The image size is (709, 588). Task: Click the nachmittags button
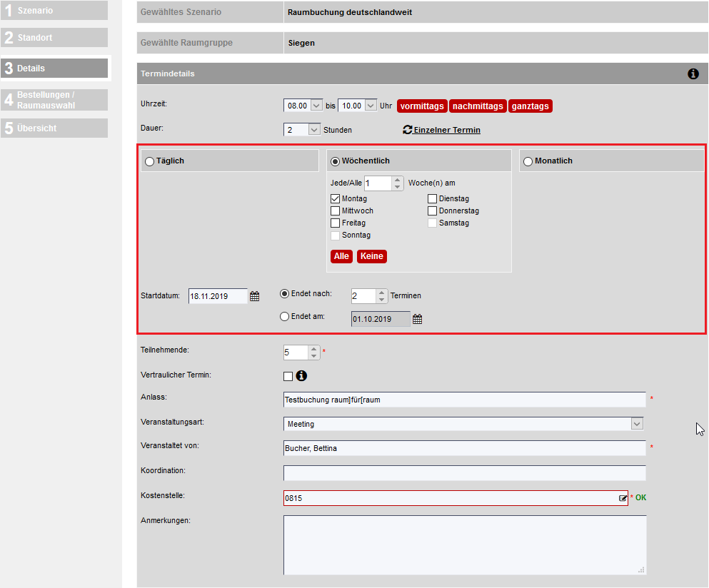(x=478, y=106)
